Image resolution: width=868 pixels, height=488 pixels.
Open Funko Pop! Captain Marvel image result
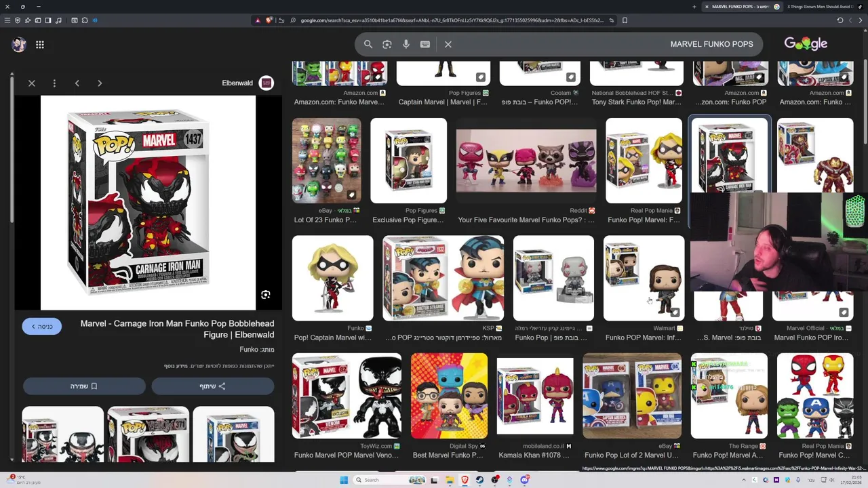click(332, 278)
